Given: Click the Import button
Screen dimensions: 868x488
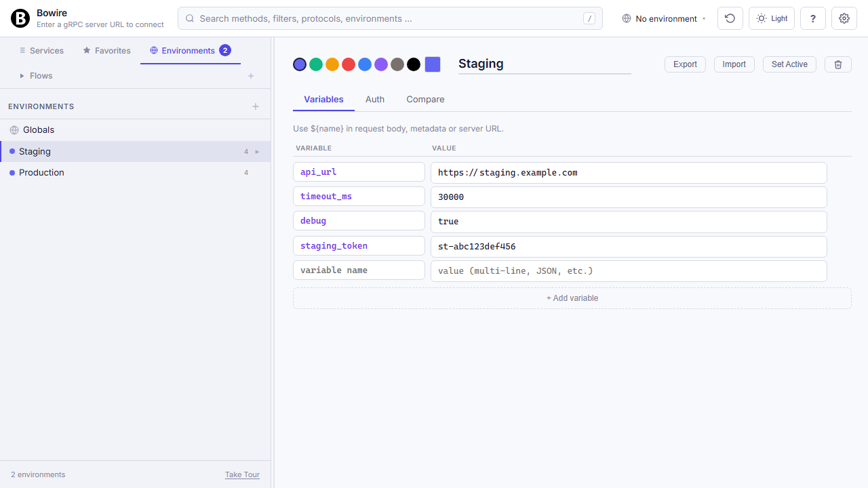Looking at the screenshot, I should pos(734,64).
